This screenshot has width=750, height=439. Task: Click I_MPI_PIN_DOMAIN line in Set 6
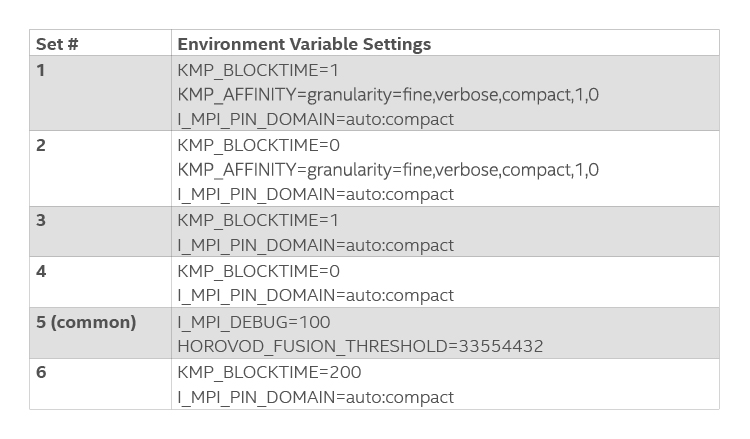[x=315, y=397]
